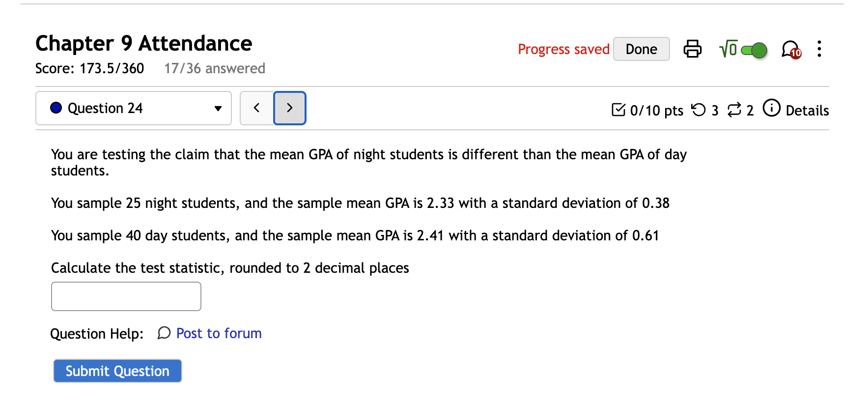
Task: Open the messages icon with 10 badge
Action: click(x=790, y=49)
